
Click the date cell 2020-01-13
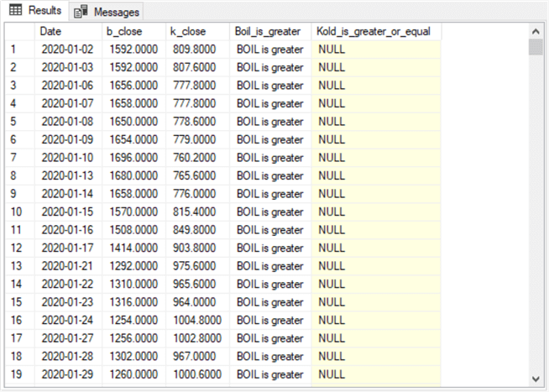point(67,175)
